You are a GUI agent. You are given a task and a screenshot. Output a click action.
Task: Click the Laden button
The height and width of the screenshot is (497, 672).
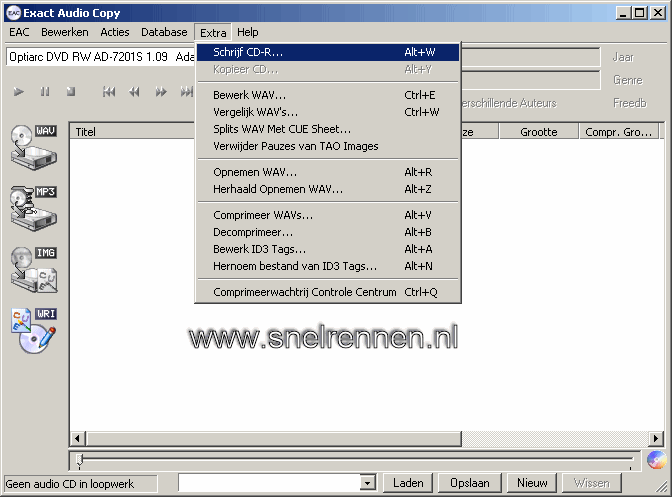(x=408, y=483)
